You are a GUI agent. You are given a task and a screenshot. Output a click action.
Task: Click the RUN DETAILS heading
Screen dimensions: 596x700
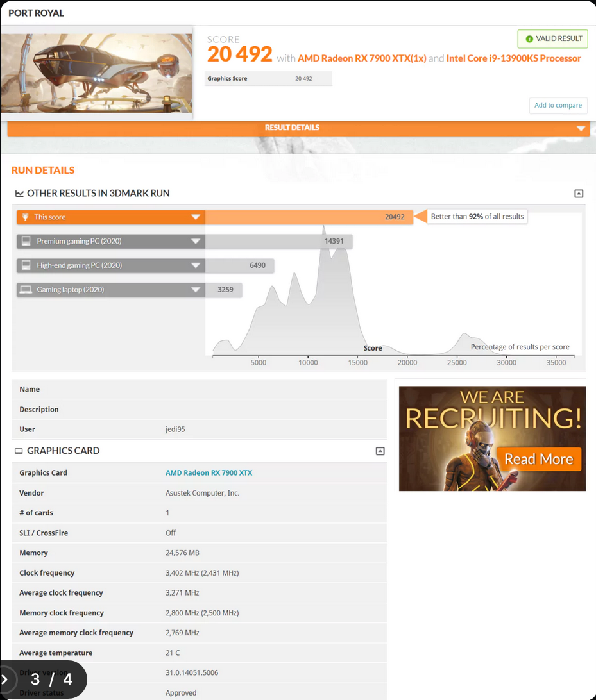43,170
